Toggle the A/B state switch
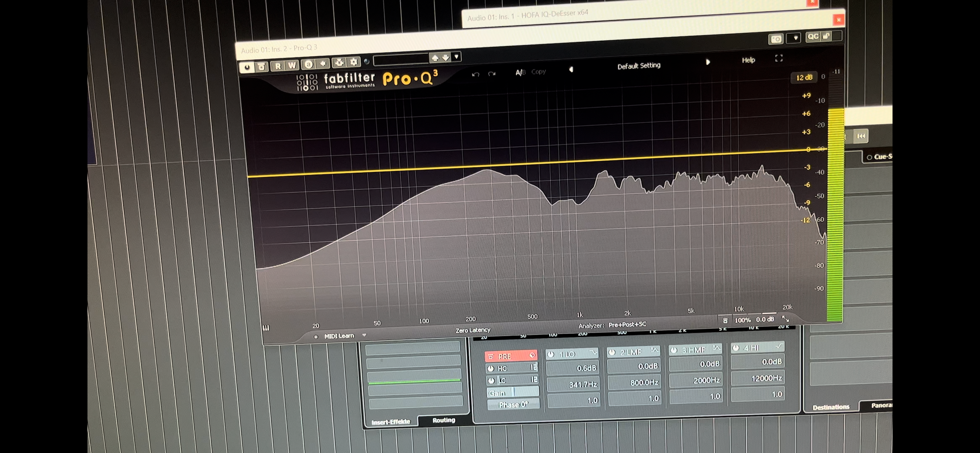The image size is (980, 453). tap(520, 72)
